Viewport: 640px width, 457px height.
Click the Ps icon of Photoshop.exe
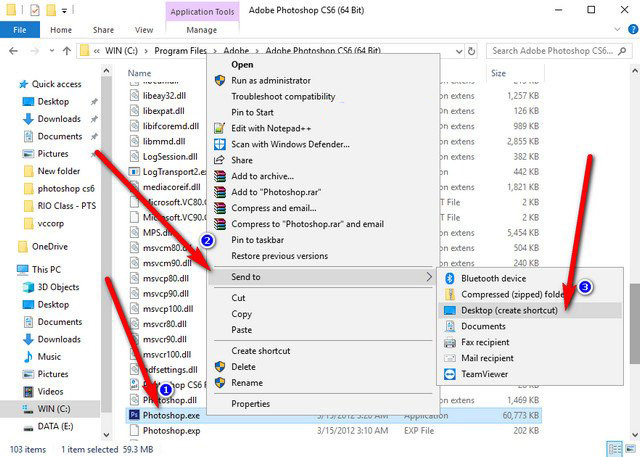pos(134,415)
